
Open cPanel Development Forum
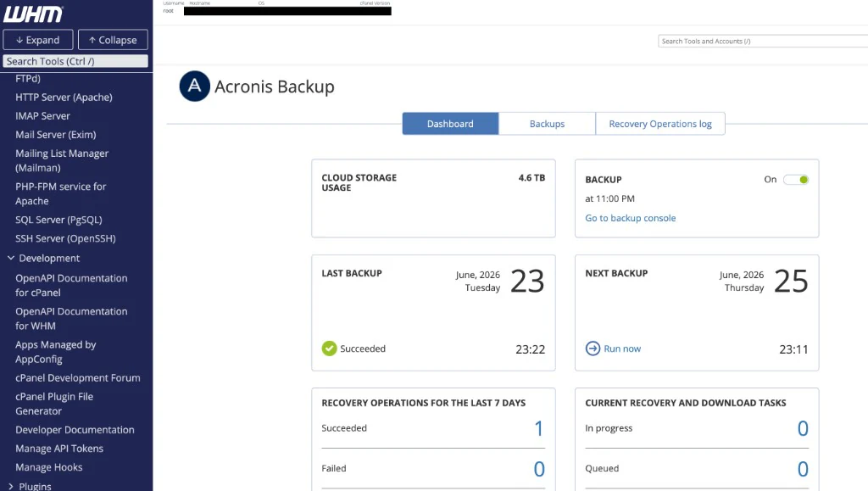click(x=77, y=377)
